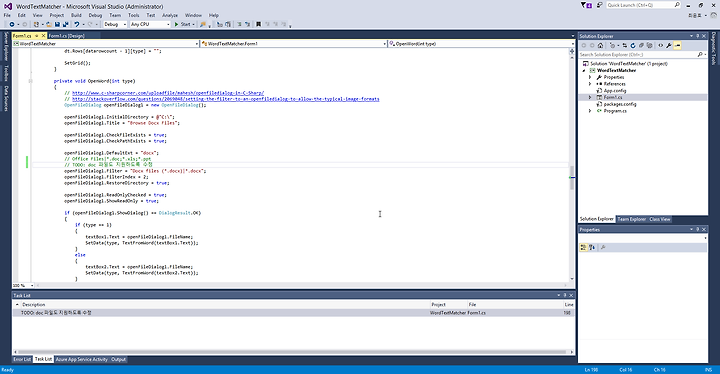Toggle Preview Selected Items in Solution Explorer
720x374 pixels.
tap(677, 45)
